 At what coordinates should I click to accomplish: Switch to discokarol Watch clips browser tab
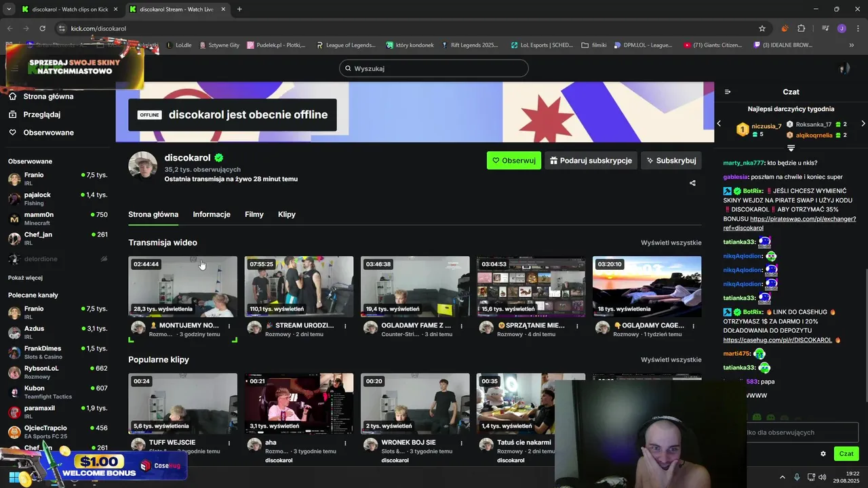70,9
